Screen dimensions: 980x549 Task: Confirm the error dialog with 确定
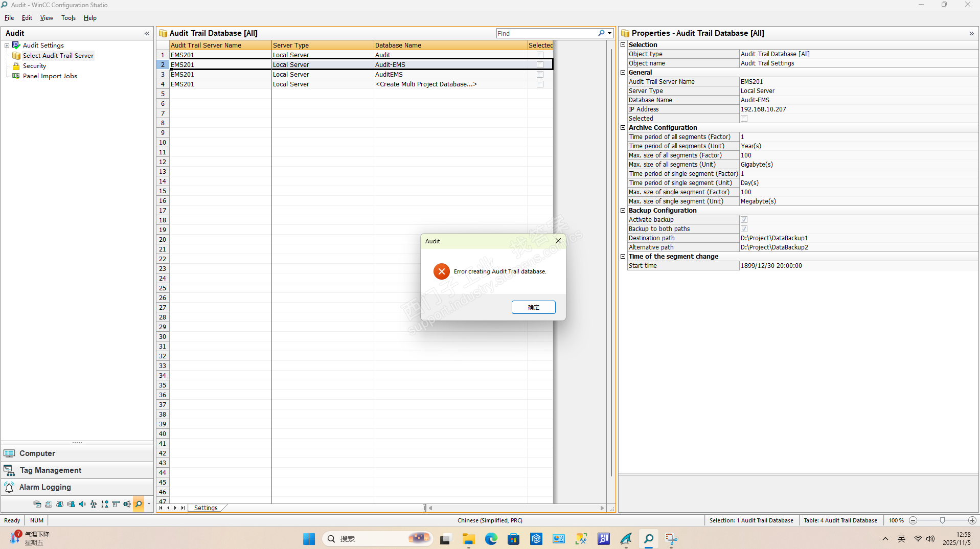533,307
